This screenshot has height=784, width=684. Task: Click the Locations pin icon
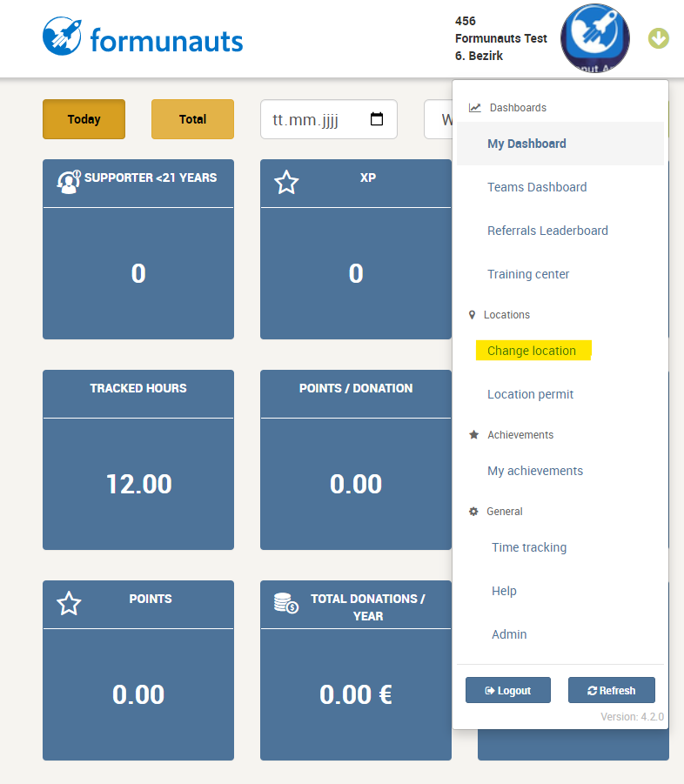click(472, 314)
